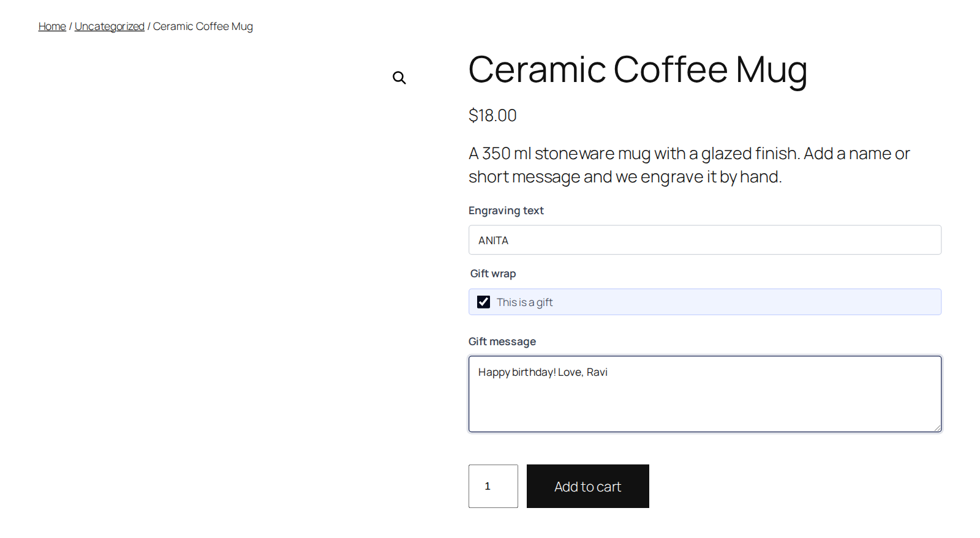Click the product description paragraph

point(689,165)
